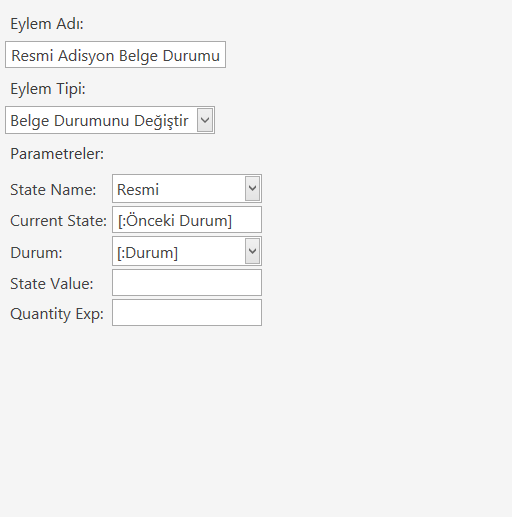Click the 'Current State:' label

pos(58,221)
